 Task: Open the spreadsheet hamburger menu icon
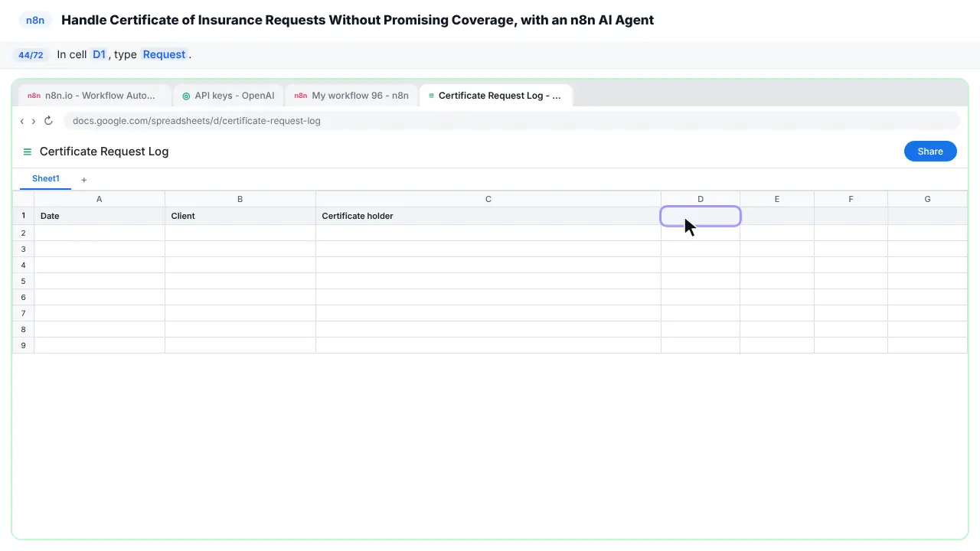click(x=28, y=152)
